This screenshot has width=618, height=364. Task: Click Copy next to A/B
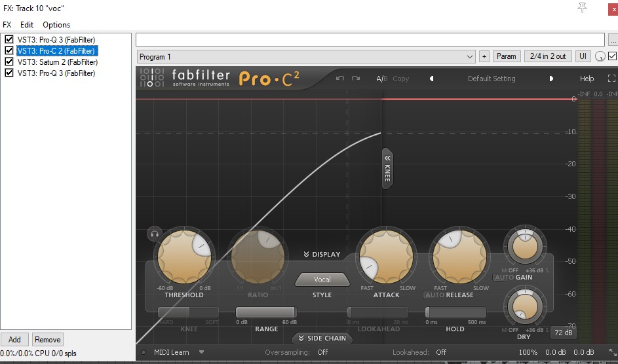[401, 79]
